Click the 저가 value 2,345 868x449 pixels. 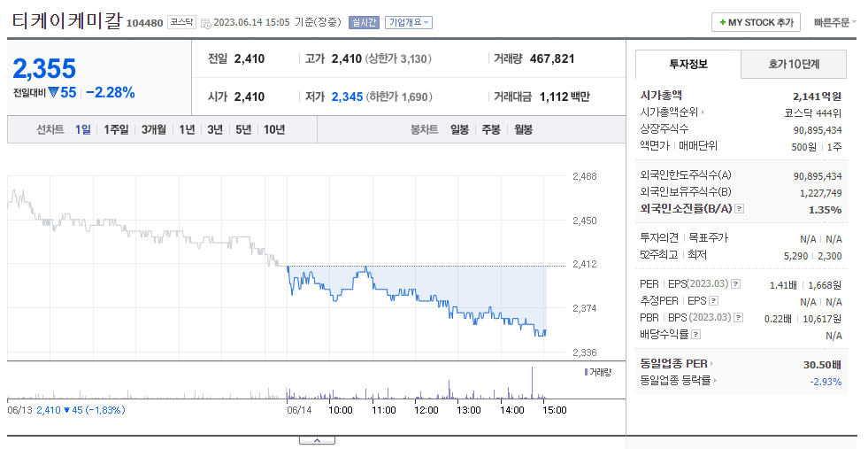(x=347, y=97)
